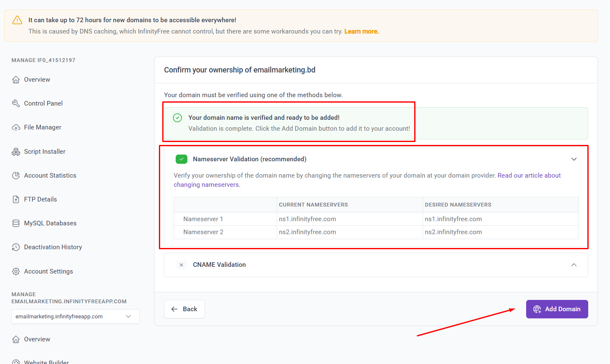This screenshot has height=364, width=610.
Task: Expand the CNAME Validation section chevron
Action: click(x=574, y=265)
